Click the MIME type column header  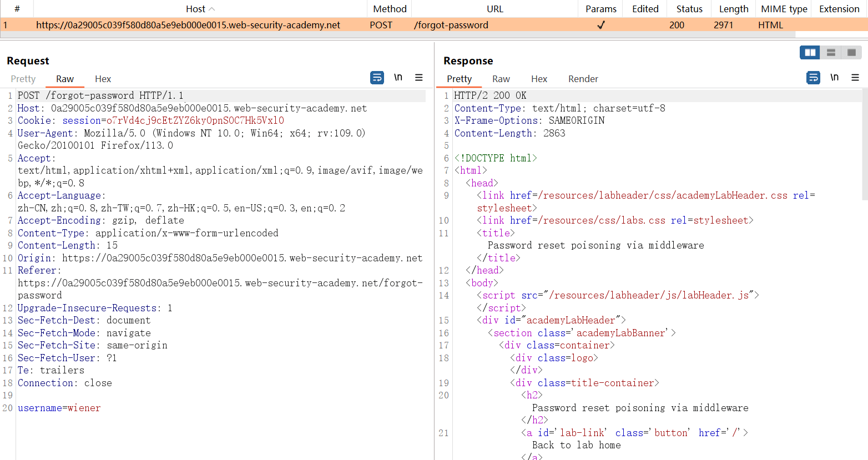[x=784, y=9]
